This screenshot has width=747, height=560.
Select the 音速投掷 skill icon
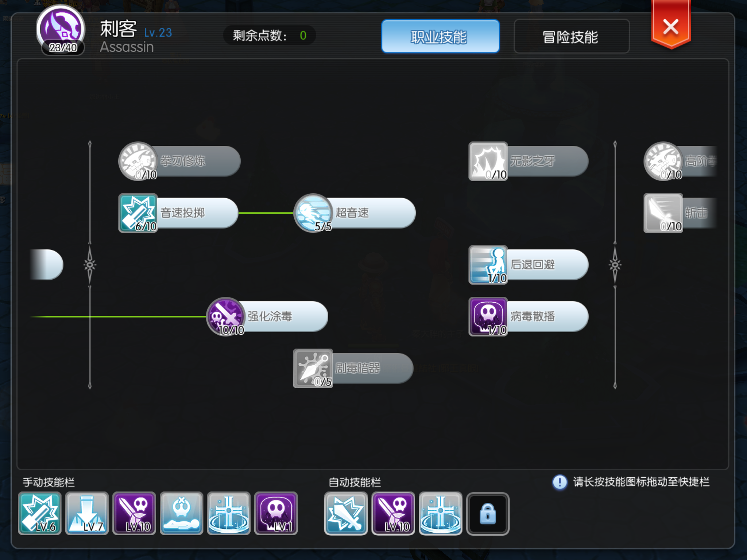pyautogui.click(x=138, y=213)
